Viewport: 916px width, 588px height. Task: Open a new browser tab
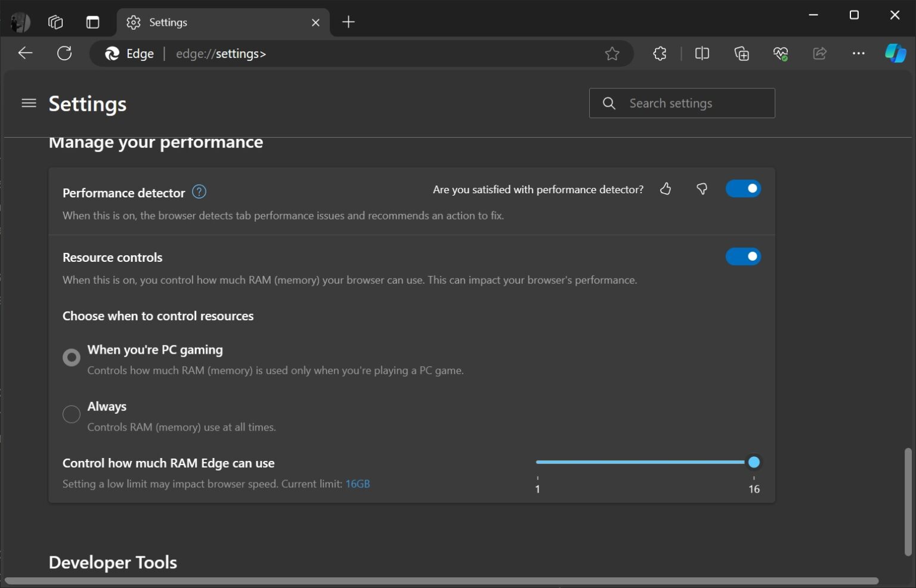click(x=348, y=22)
